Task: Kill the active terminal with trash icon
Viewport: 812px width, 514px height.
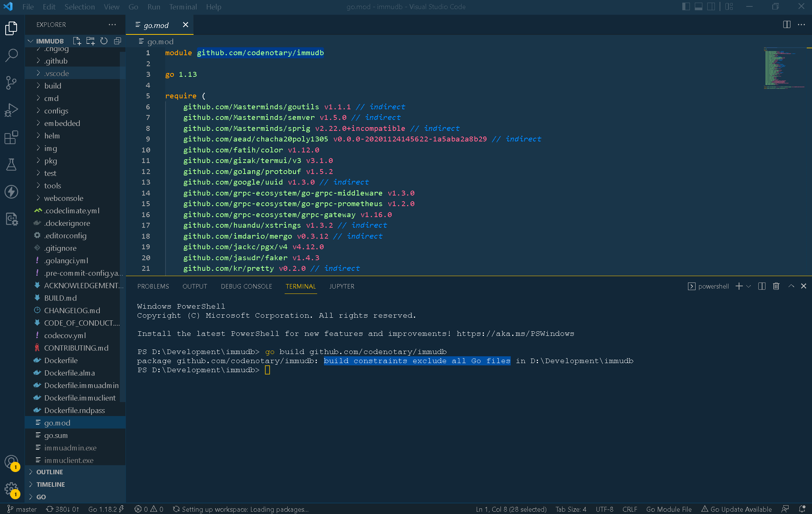Action: click(x=776, y=286)
